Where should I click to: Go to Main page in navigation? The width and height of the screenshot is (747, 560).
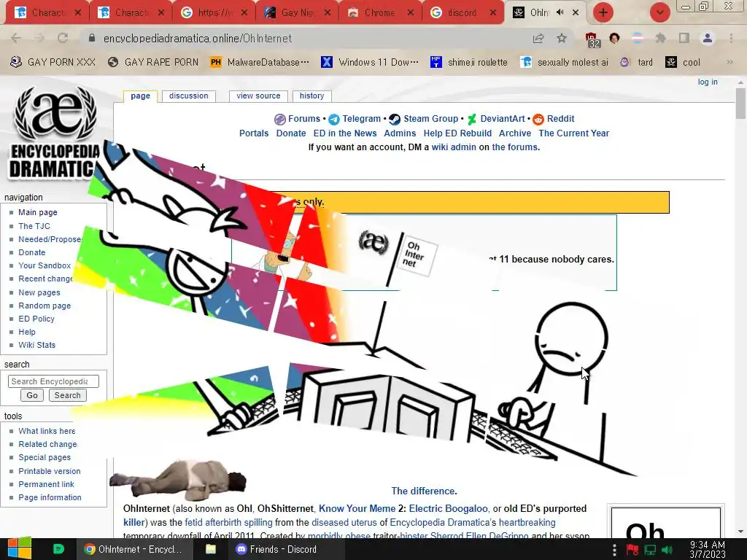pyautogui.click(x=38, y=212)
